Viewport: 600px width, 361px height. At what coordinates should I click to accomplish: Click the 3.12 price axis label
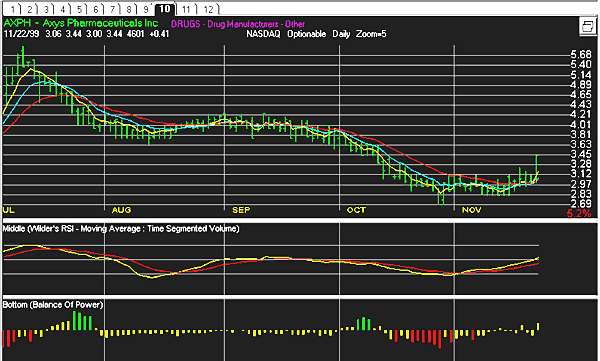pos(580,174)
